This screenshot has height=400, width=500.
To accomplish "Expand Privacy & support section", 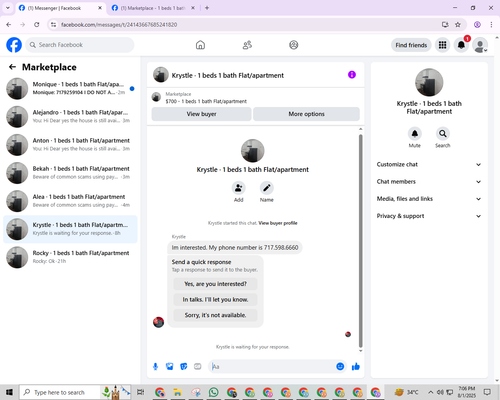I will coord(429,216).
